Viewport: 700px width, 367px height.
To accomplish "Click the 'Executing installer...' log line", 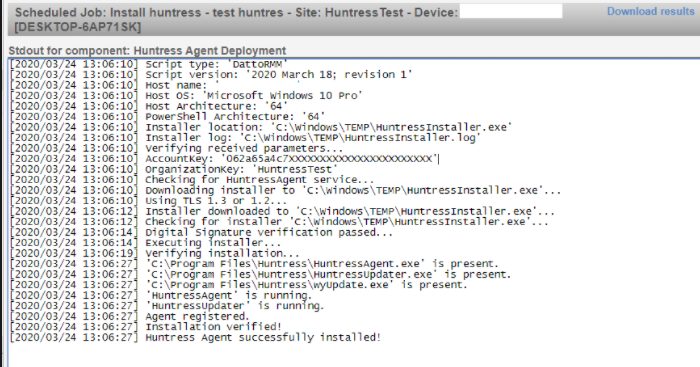I will click(x=146, y=242).
